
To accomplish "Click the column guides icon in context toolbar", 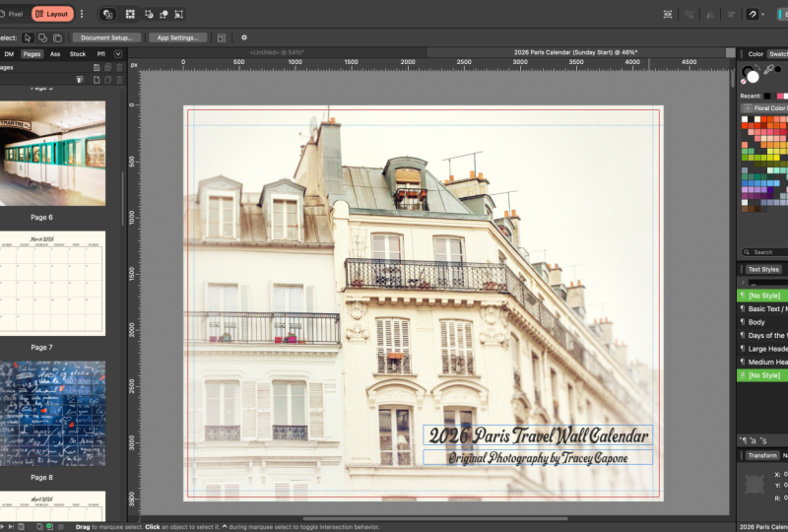I will (x=222, y=37).
